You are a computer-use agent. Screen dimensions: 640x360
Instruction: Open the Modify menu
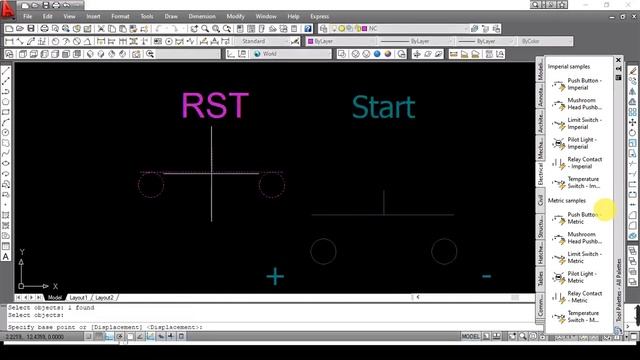tap(236, 16)
